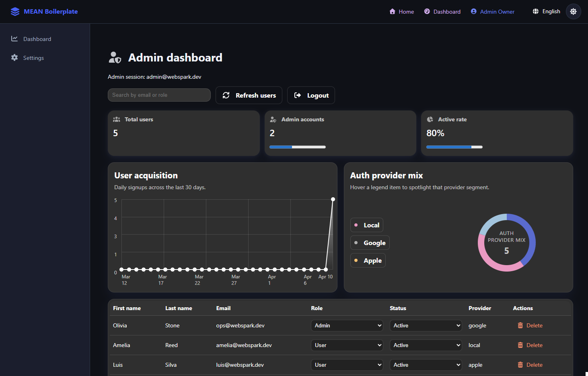588x376 pixels.
Task: Click the MEAN Boilerplate logo icon
Action: (x=15, y=11)
